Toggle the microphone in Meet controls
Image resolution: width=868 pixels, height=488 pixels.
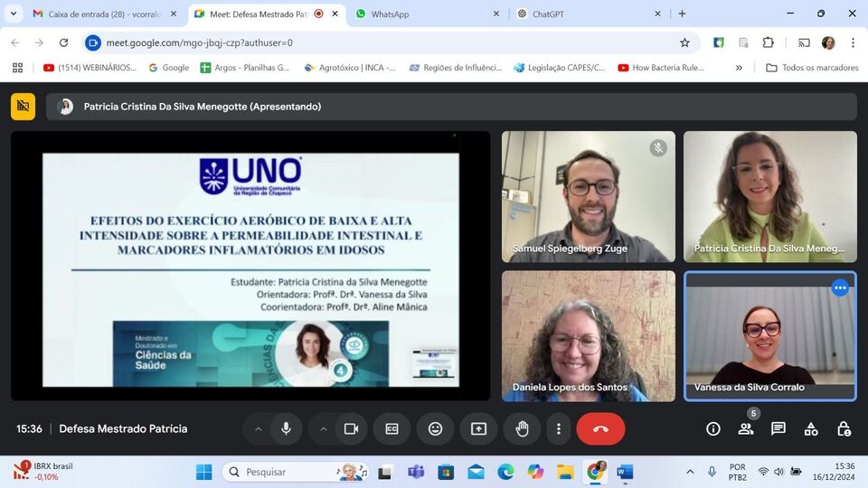tap(286, 428)
